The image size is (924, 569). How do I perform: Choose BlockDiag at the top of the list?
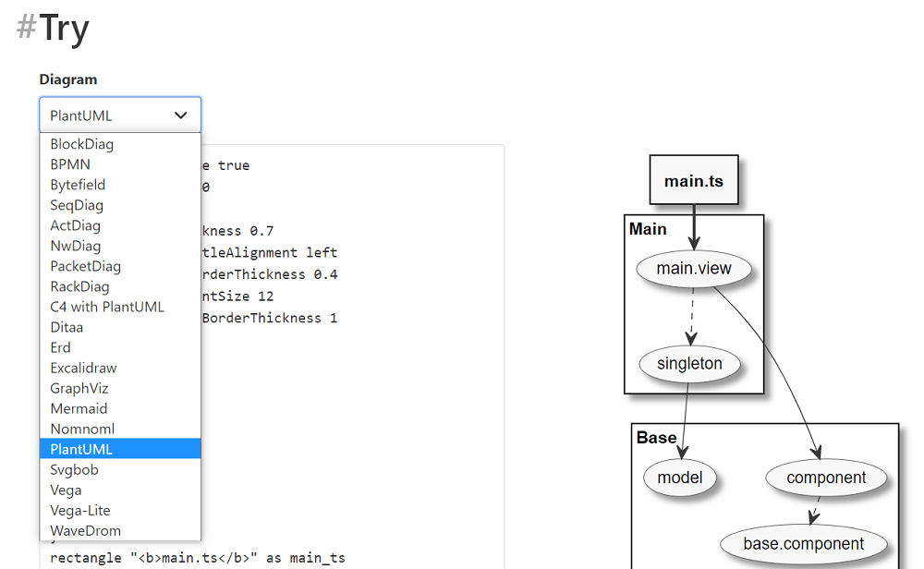pyautogui.click(x=79, y=144)
